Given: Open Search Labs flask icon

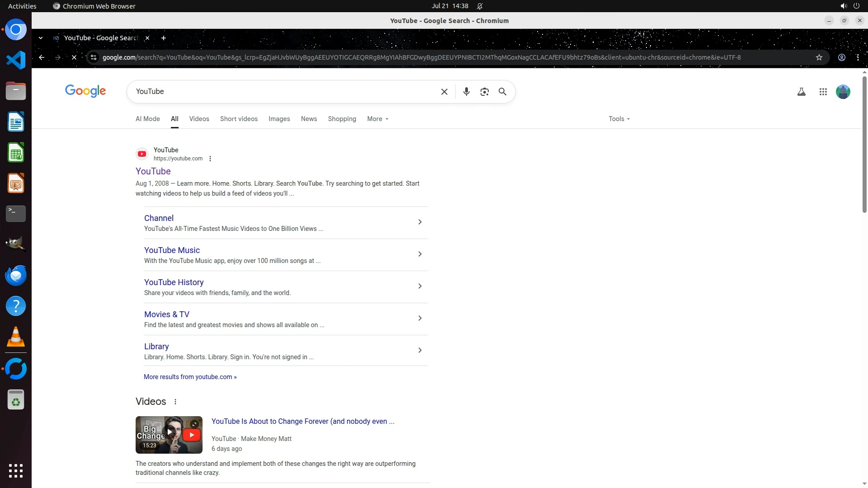Looking at the screenshot, I should point(801,92).
